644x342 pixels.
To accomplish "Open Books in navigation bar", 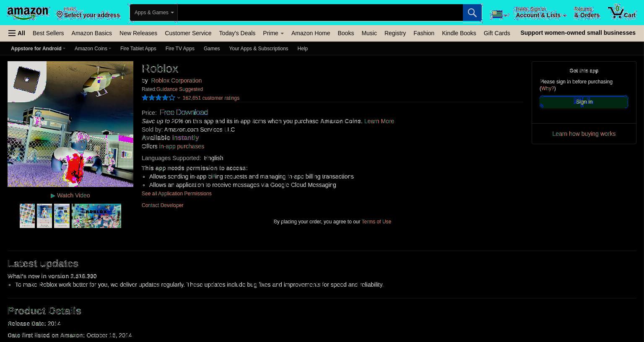I will pyautogui.click(x=346, y=33).
